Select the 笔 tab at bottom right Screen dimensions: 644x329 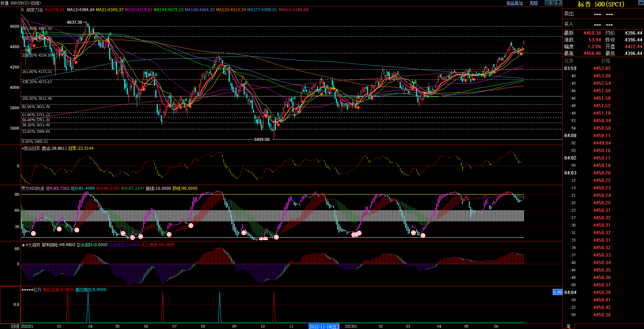568,326
